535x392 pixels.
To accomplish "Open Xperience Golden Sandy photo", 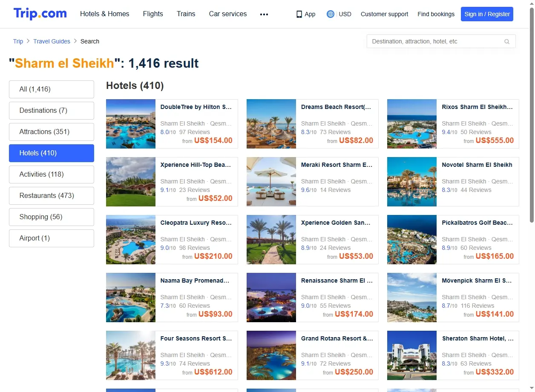I will tap(271, 240).
